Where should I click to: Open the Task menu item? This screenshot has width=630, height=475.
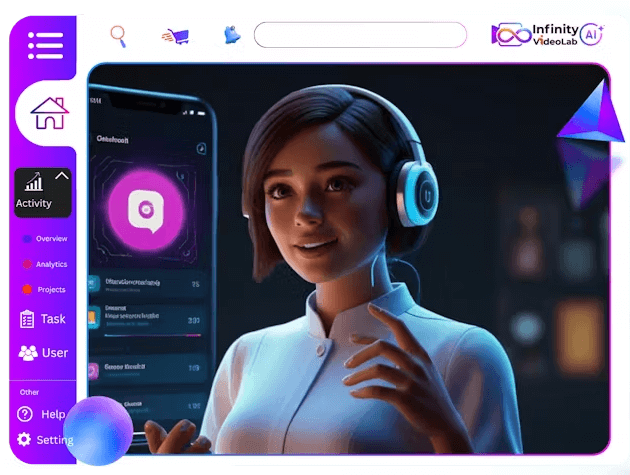point(53,319)
